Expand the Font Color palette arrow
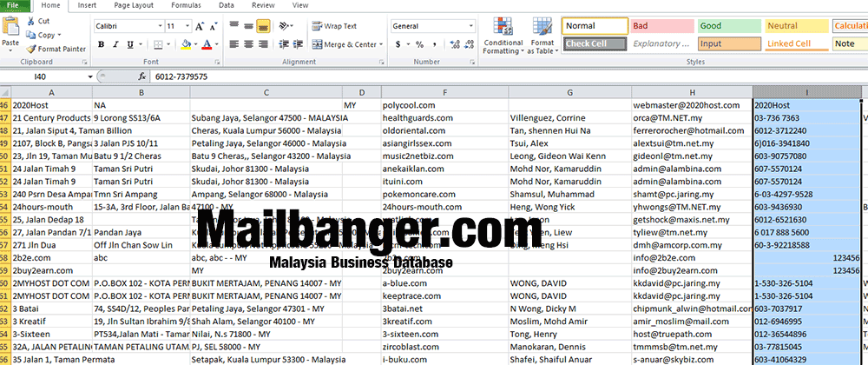The height and width of the screenshot is (365, 868). click(216, 44)
